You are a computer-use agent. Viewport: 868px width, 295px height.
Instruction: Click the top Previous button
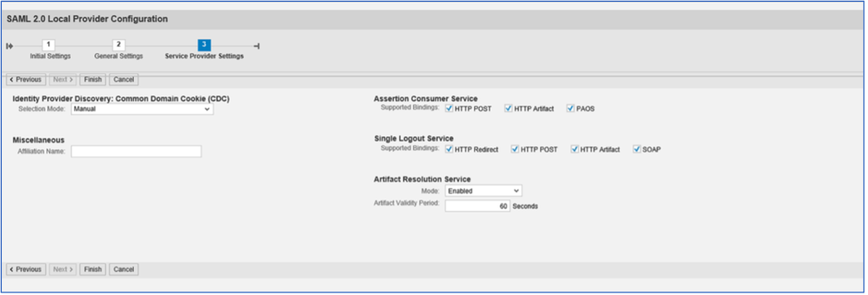(x=26, y=80)
